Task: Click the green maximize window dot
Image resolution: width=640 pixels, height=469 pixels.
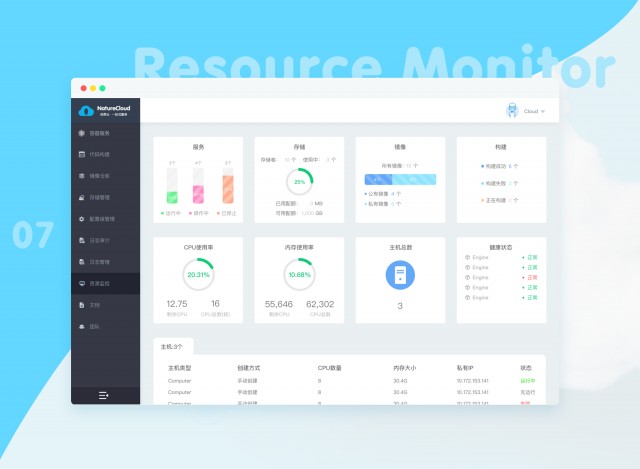Action: [102, 88]
